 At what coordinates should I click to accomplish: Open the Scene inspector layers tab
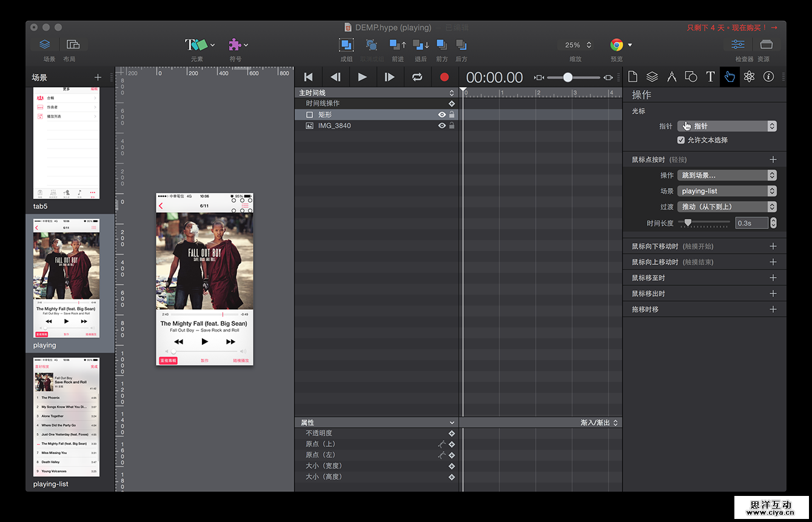652,76
